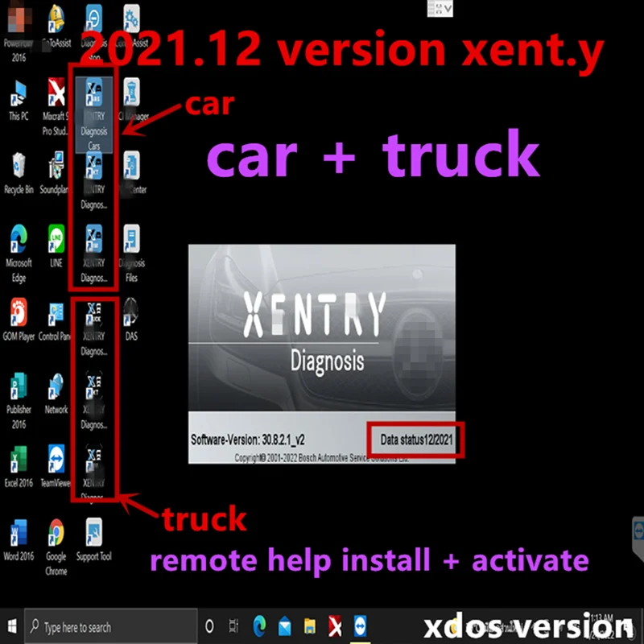Launch Mixcraft 9 Pro Studio from desktop
Screen dimensions: 644x644
[x=56, y=107]
